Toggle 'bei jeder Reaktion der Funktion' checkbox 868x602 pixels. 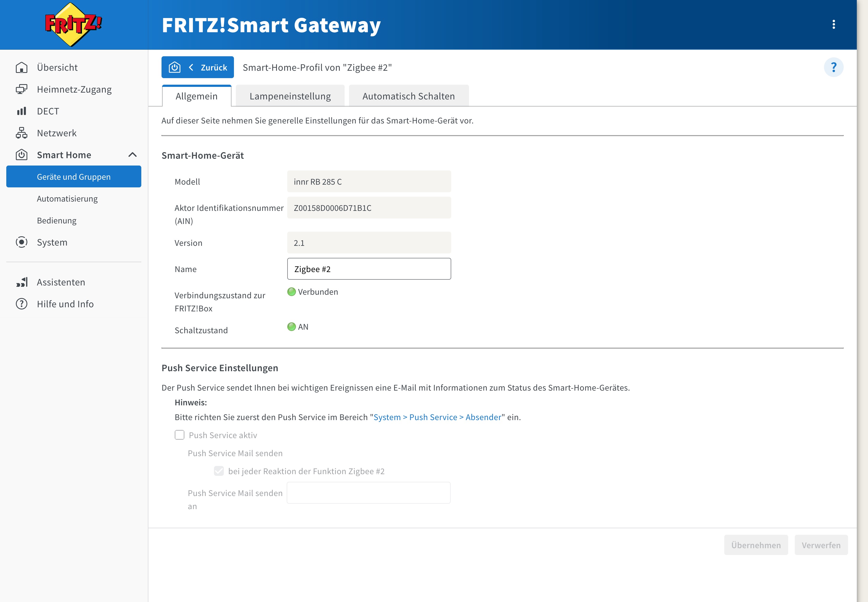219,471
